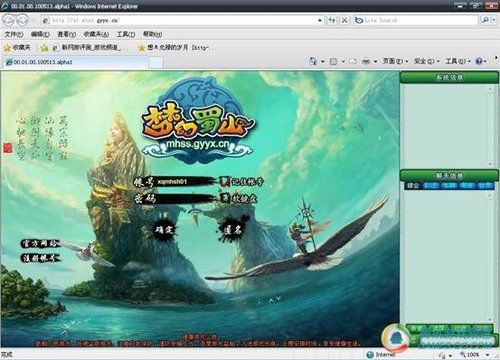
Task: Open the 收藏夹(A) menu
Action: point(96,34)
